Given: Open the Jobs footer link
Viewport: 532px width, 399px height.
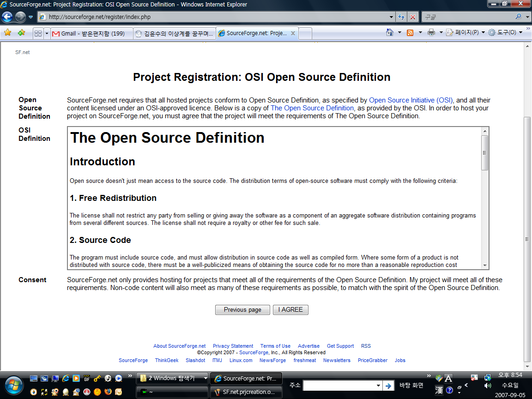Looking at the screenshot, I should [400, 360].
